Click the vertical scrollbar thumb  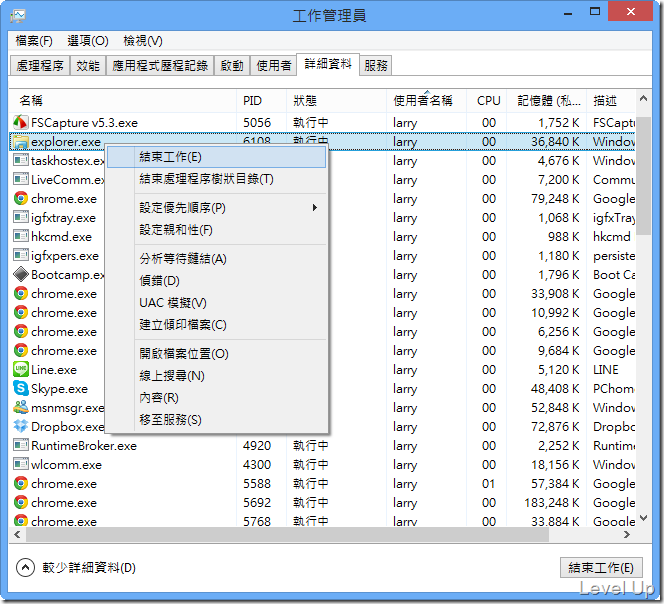pyautogui.click(x=644, y=175)
